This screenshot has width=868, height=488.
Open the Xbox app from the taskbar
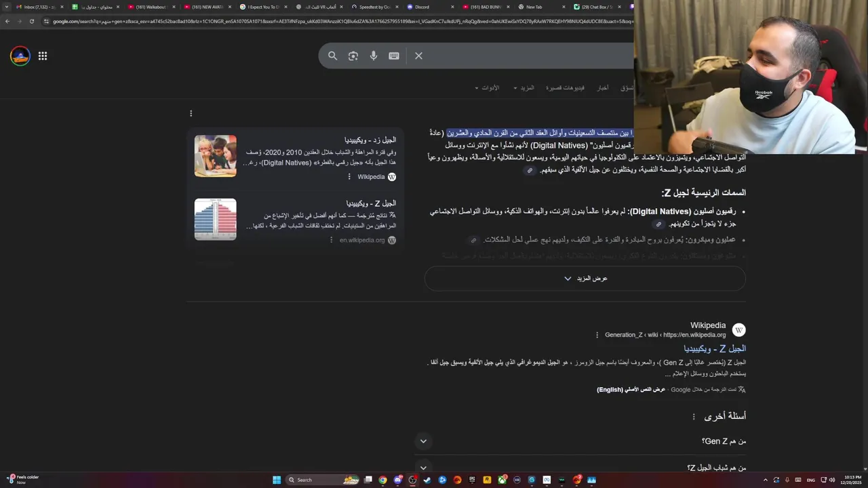[502, 480]
